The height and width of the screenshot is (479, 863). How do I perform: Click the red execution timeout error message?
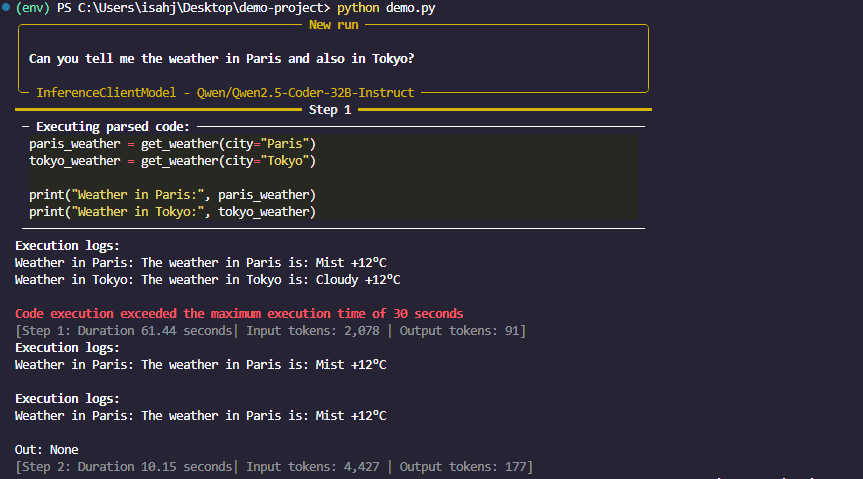pyautogui.click(x=239, y=313)
